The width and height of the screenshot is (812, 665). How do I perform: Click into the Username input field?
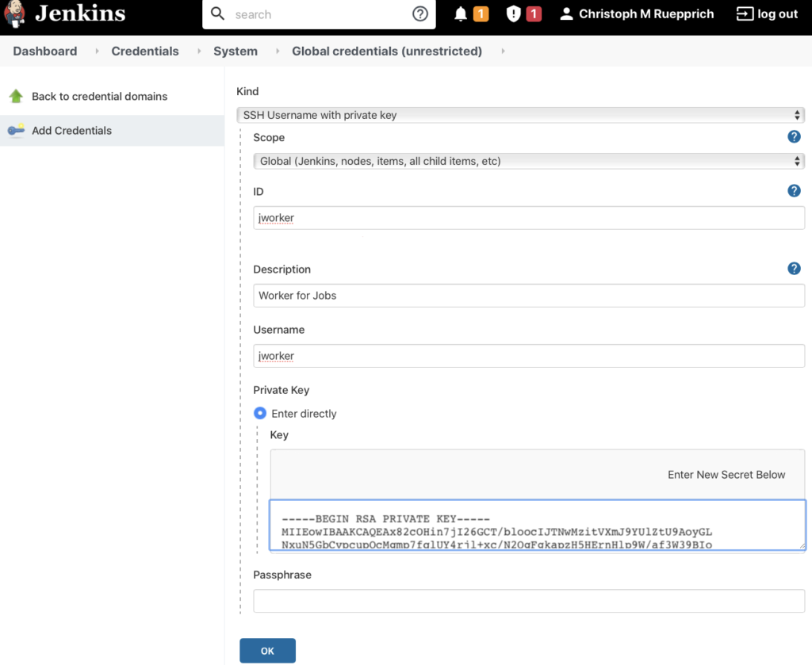point(529,356)
